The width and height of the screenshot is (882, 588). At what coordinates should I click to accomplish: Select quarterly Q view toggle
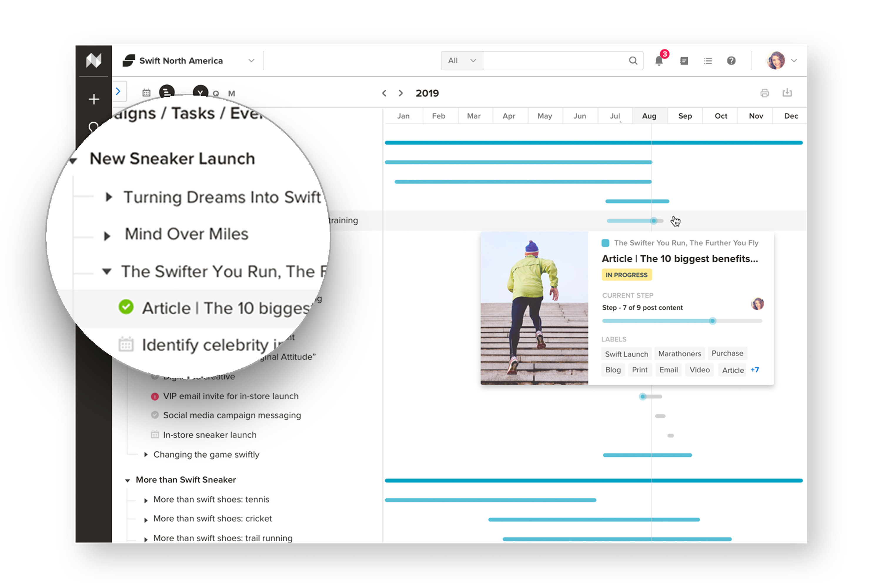click(x=216, y=94)
